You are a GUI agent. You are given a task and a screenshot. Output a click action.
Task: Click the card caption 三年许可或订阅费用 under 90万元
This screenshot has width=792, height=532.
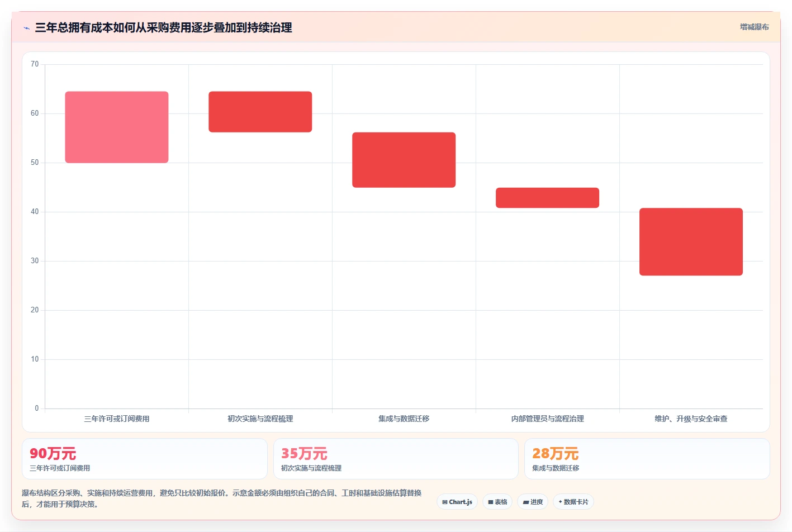[60, 468]
